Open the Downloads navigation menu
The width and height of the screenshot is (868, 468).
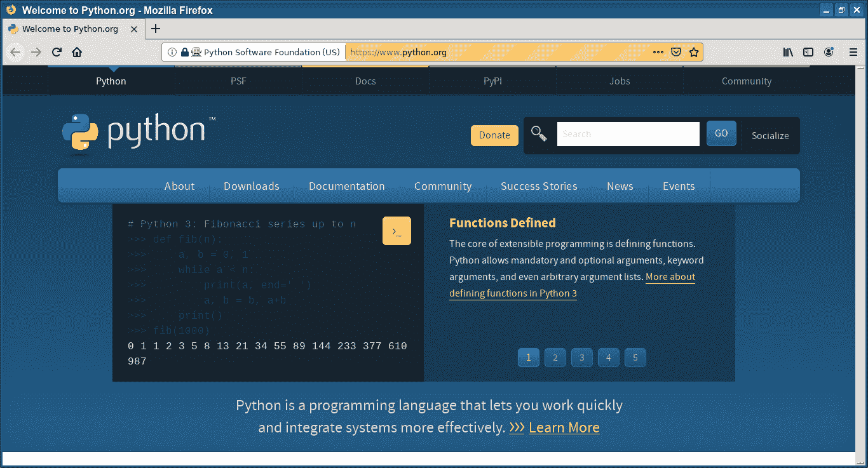pos(252,186)
